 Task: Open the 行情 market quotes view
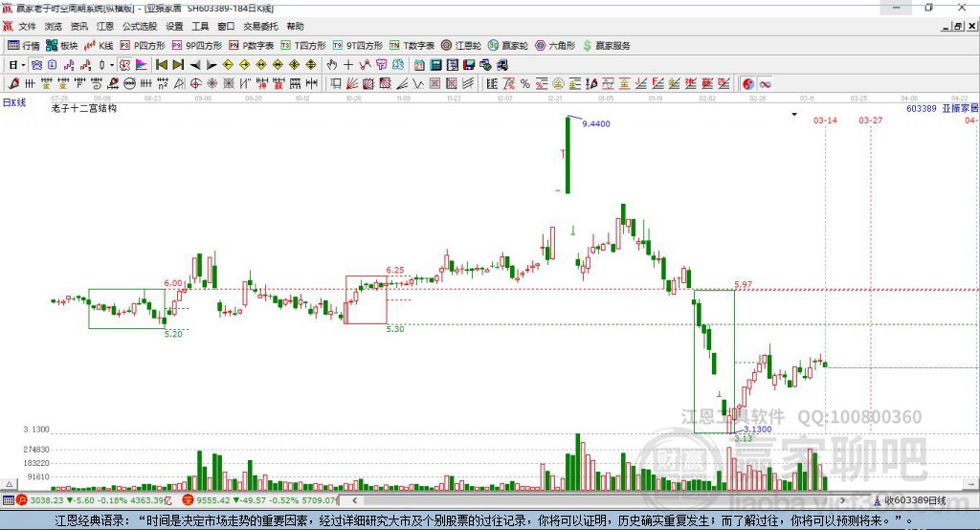(24, 46)
